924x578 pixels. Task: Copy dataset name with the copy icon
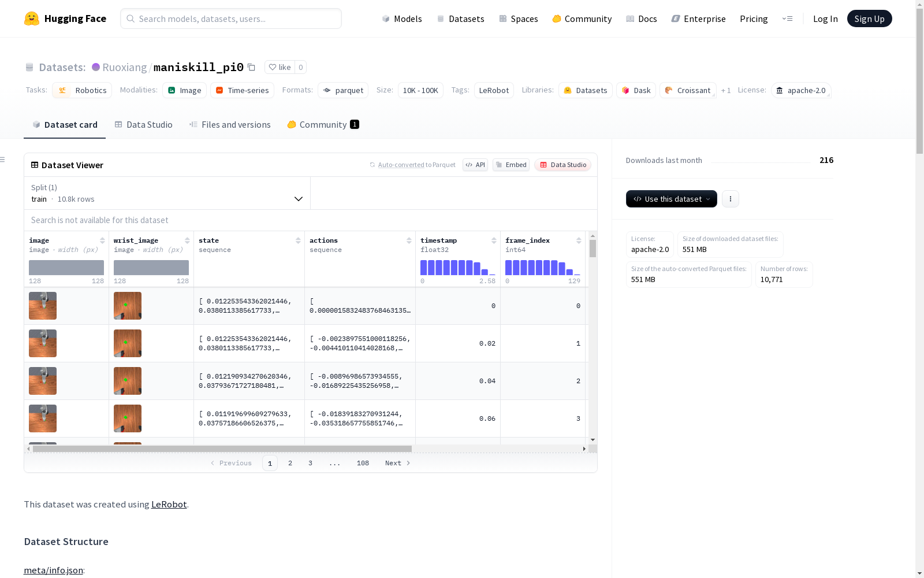tap(251, 67)
